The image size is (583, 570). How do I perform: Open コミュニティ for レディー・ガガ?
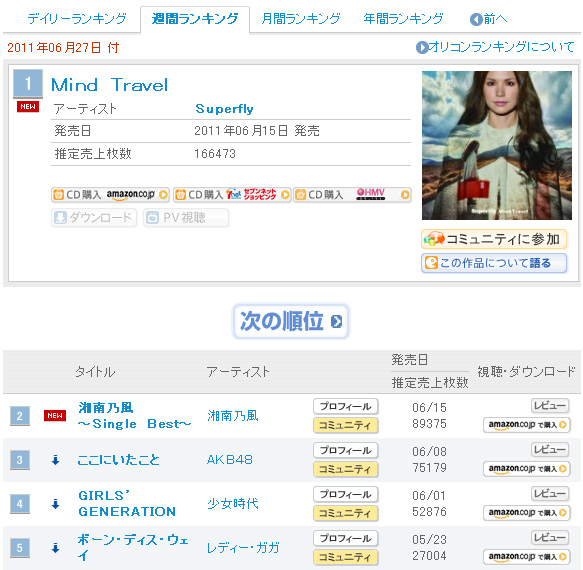(x=346, y=557)
